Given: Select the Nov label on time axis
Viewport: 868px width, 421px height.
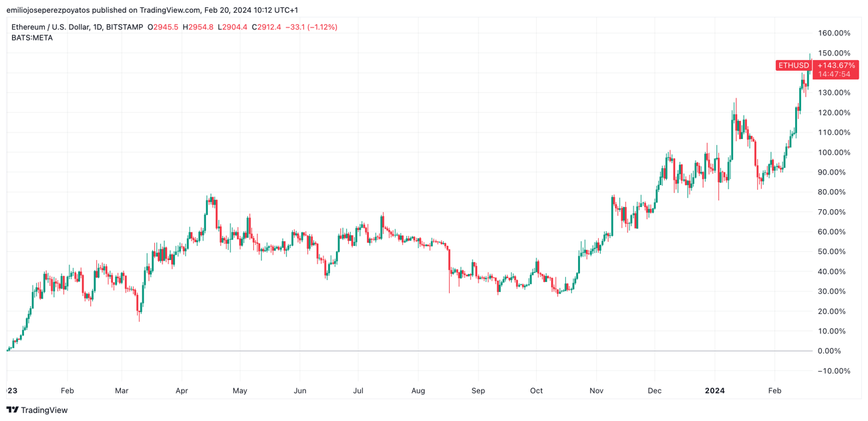Looking at the screenshot, I should [x=597, y=390].
